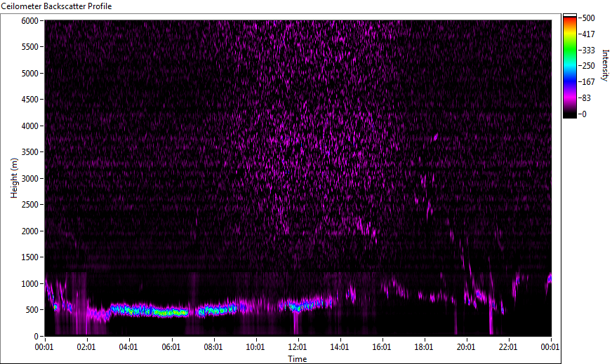Click the cyan backscatter cloud band near 12:01
Screen dimensions: 612x364
298,307
